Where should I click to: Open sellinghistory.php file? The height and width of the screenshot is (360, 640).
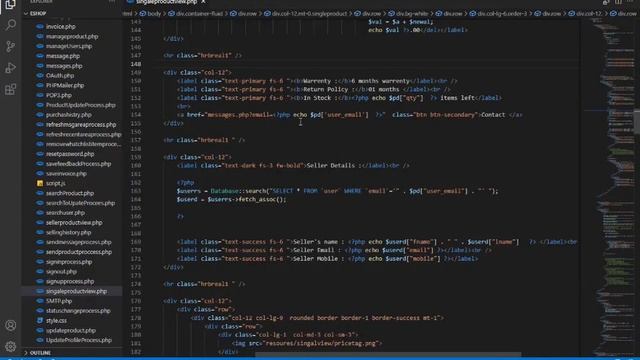(68, 232)
